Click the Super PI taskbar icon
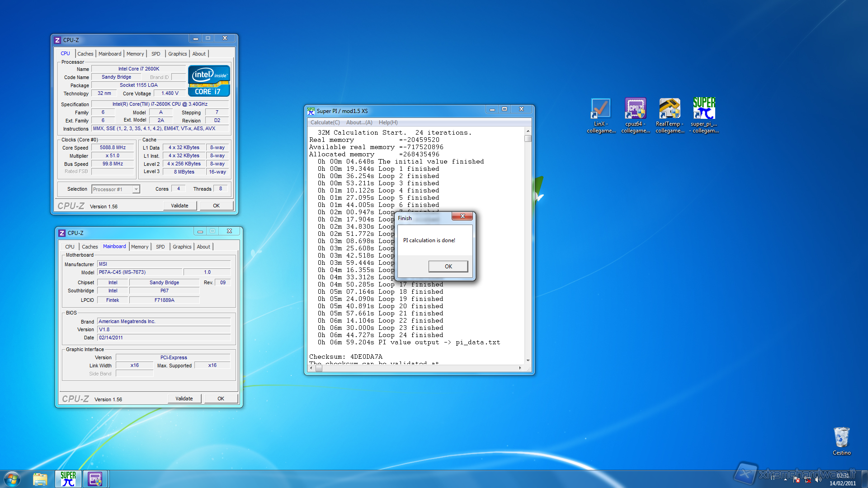 pos(68,479)
